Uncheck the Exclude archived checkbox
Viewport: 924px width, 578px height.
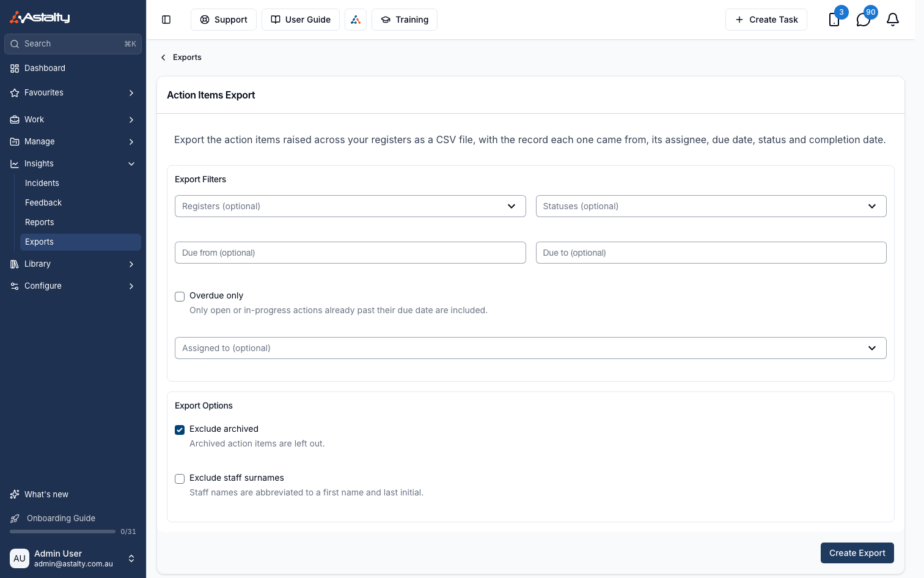coord(180,430)
